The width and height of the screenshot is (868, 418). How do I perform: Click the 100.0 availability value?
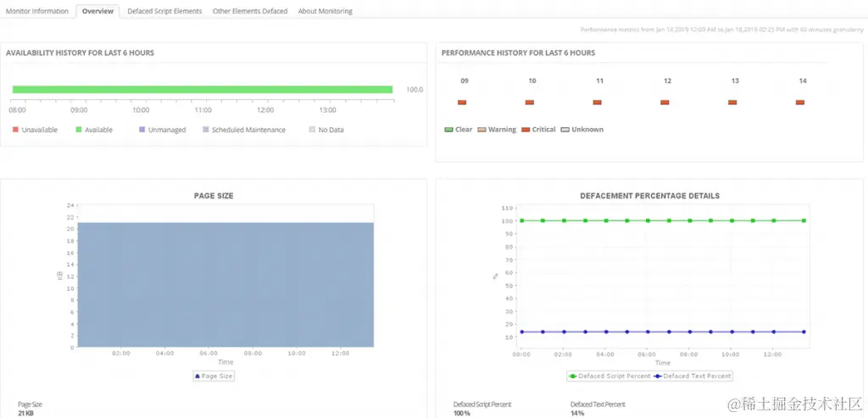pyautogui.click(x=415, y=89)
